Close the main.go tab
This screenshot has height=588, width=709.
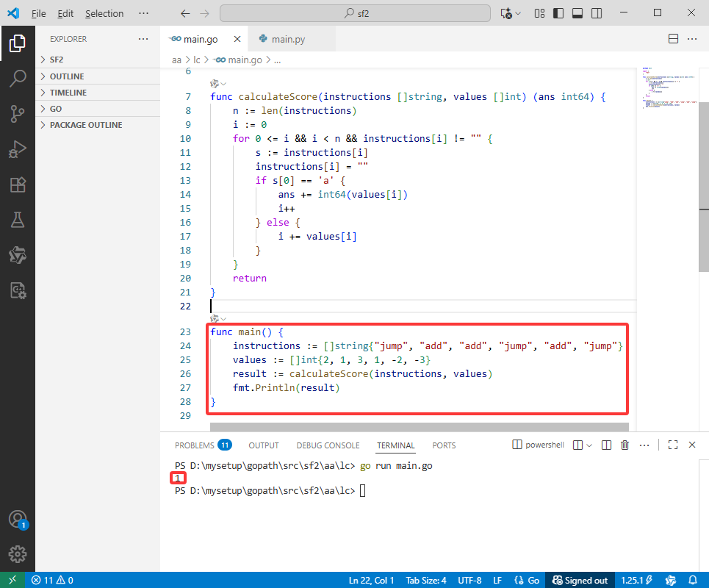237,40
